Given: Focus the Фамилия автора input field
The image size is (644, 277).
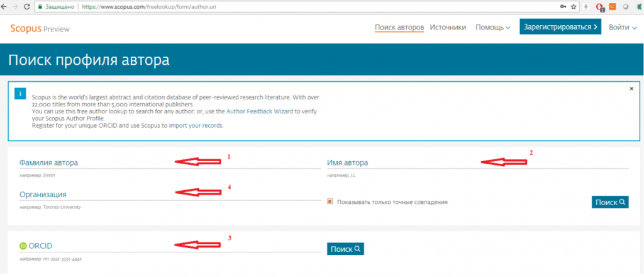Looking at the screenshot, I should pos(170,163).
